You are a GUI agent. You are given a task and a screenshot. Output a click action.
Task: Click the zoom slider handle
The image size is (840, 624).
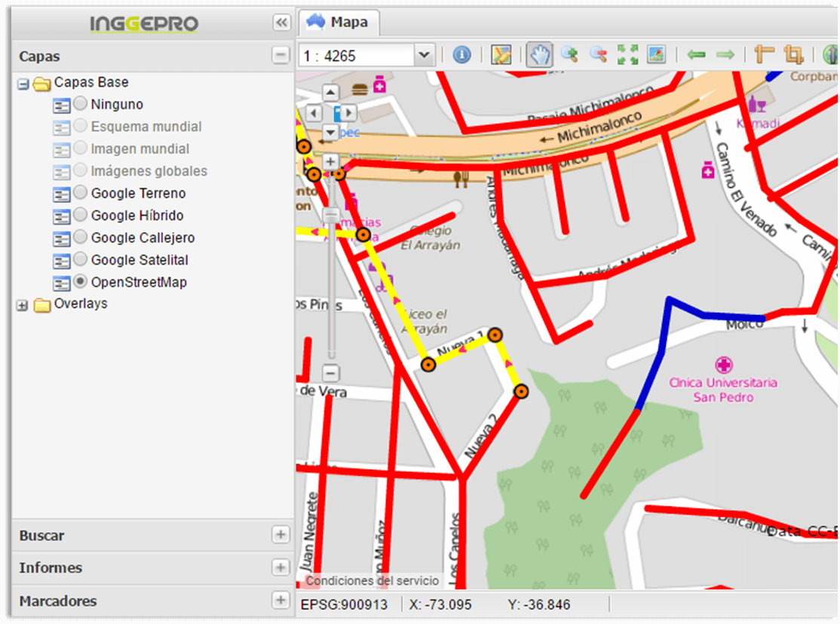330,216
